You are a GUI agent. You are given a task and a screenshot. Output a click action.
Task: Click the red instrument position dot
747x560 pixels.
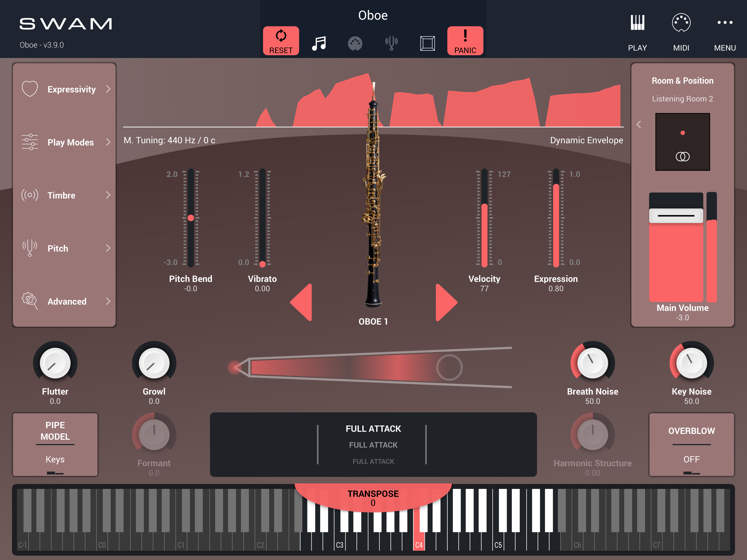[682, 133]
